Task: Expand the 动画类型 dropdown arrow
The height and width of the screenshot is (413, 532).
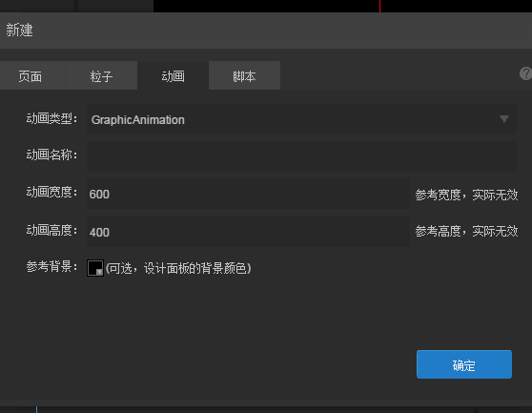Action: 504,119
